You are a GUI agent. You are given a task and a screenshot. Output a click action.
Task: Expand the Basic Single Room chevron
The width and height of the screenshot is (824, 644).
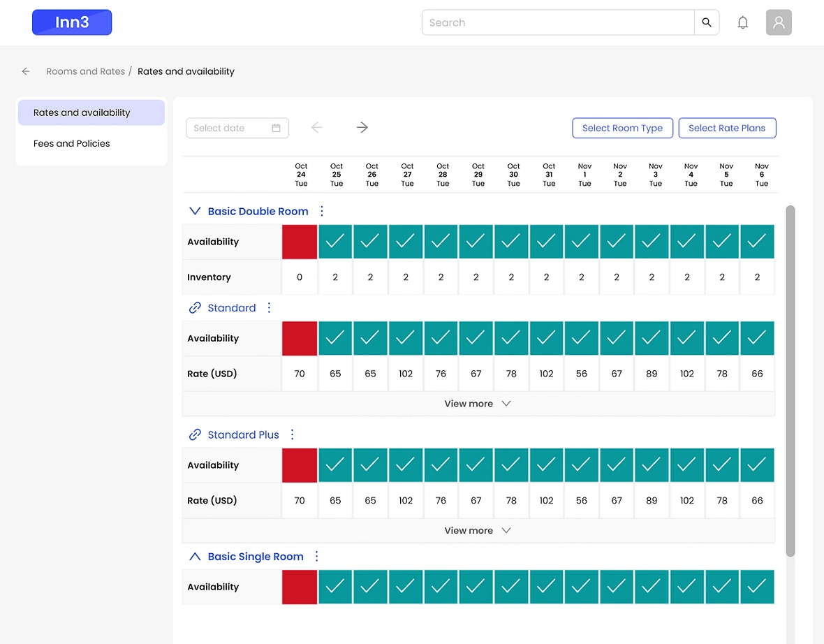[195, 557]
